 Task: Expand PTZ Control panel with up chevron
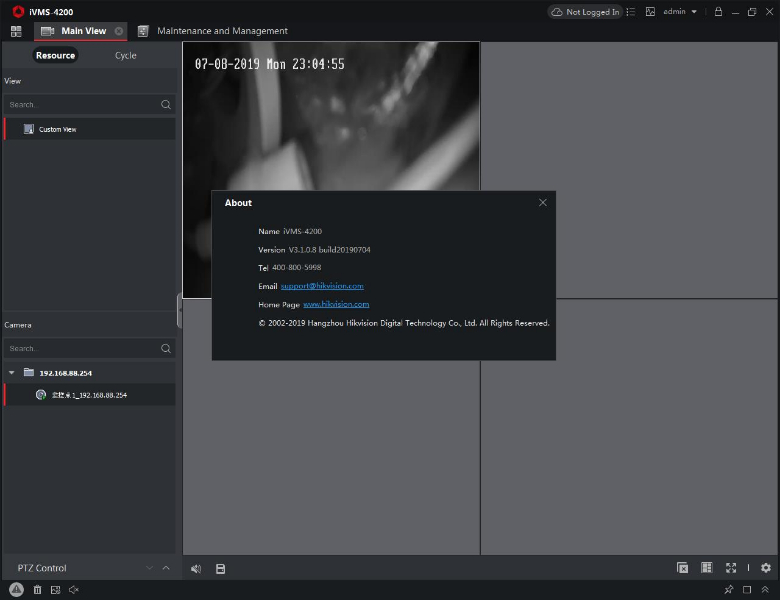[x=166, y=568]
